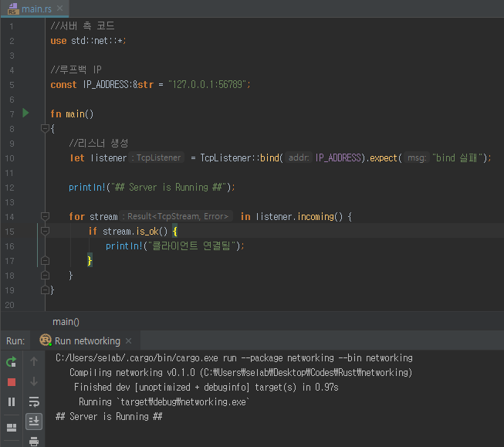Collapse the if block fold at line 15
This screenshot has width=504, height=447.
pos(45,231)
